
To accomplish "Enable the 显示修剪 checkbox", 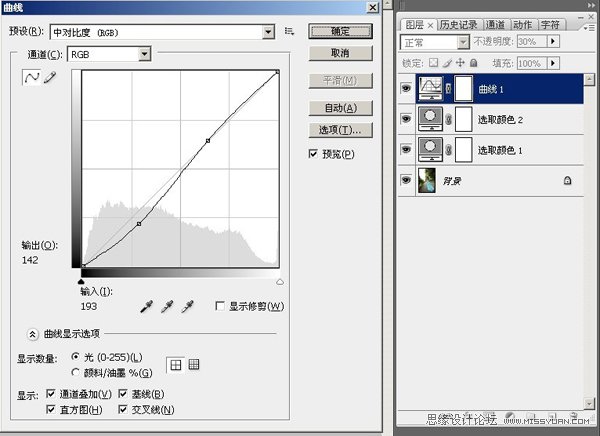I will click(221, 306).
